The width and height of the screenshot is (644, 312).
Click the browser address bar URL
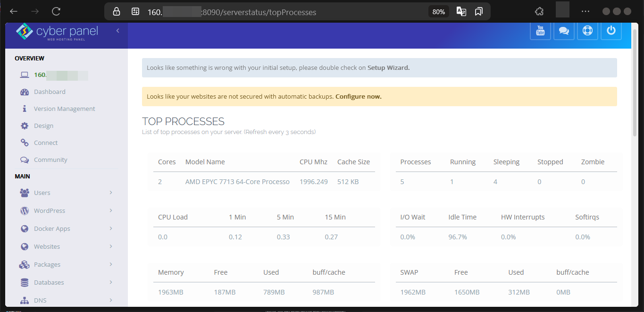[232, 12]
